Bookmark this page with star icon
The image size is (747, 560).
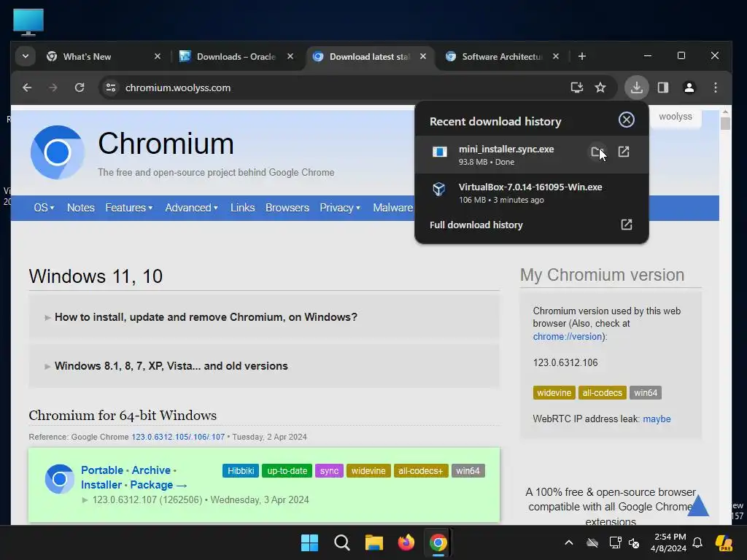[x=600, y=87]
